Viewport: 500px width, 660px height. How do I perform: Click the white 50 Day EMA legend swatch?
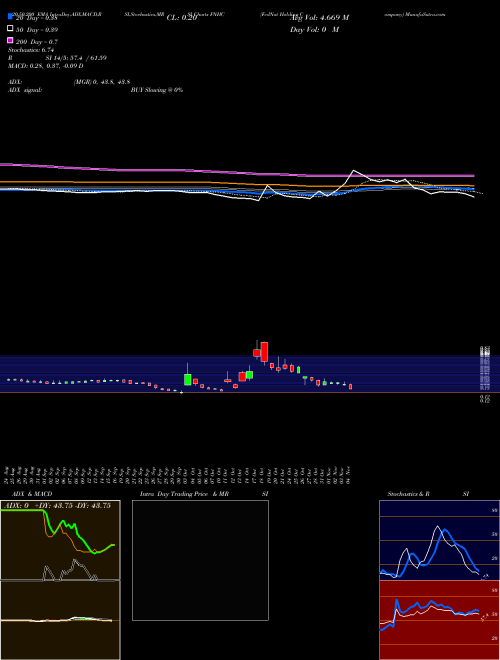pyautogui.click(x=10, y=29)
